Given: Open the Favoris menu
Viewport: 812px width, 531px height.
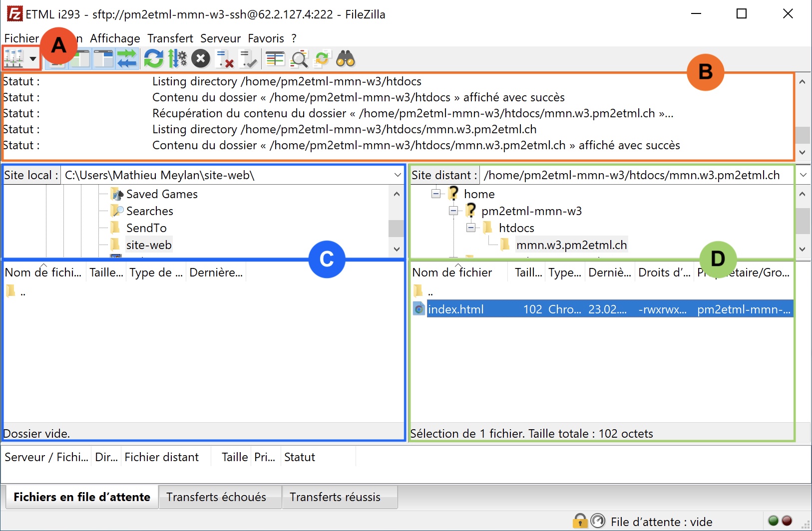Looking at the screenshot, I should [266, 38].
